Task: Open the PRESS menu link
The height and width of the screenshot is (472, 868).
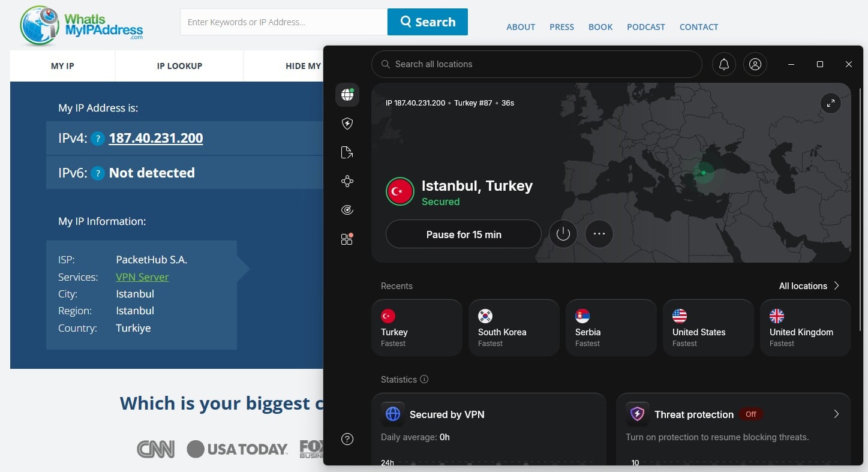Action: click(561, 27)
